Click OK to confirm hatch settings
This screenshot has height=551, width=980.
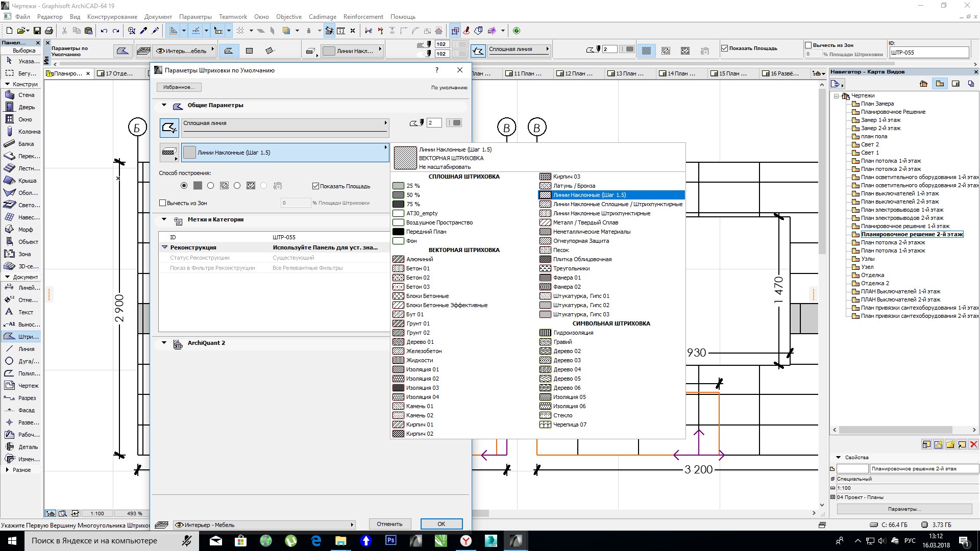click(x=441, y=524)
